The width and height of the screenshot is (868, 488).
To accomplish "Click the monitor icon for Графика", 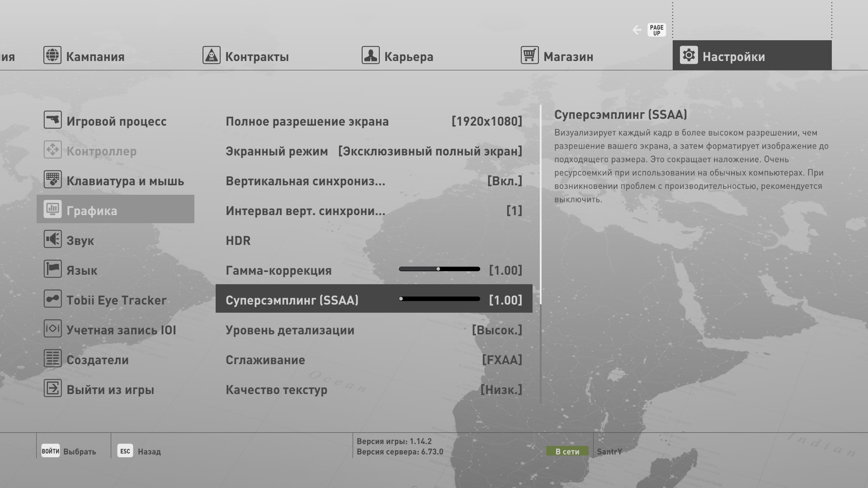I will pos(53,209).
